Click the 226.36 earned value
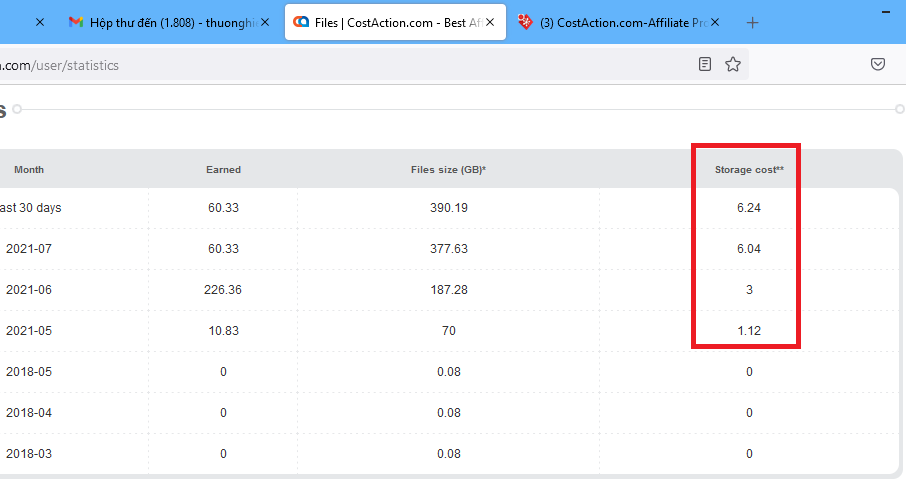Screen dimensions: 906x481 [223, 290]
